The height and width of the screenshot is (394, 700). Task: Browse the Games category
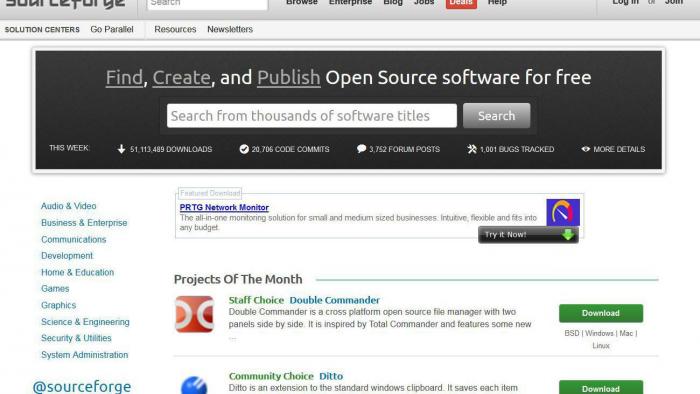tap(55, 289)
